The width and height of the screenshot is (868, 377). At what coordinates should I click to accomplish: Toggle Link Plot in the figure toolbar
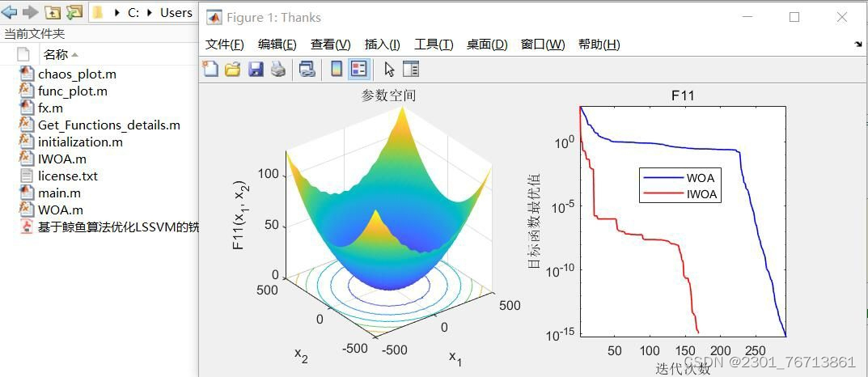click(x=307, y=69)
